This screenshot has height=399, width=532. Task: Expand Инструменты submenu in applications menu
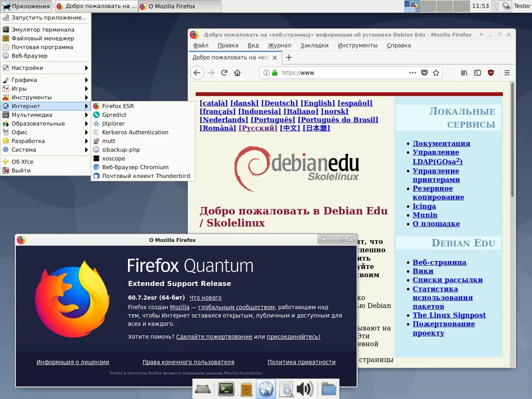click(x=46, y=97)
